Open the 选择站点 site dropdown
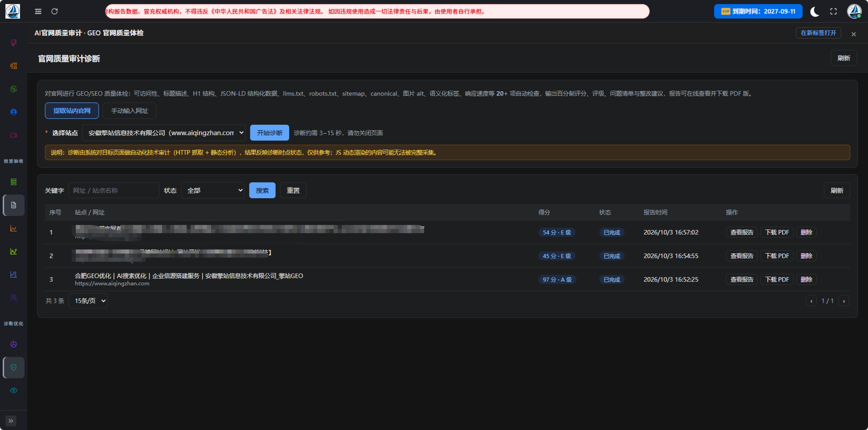Image resolution: width=868 pixels, height=430 pixels. [x=164, y=133]
